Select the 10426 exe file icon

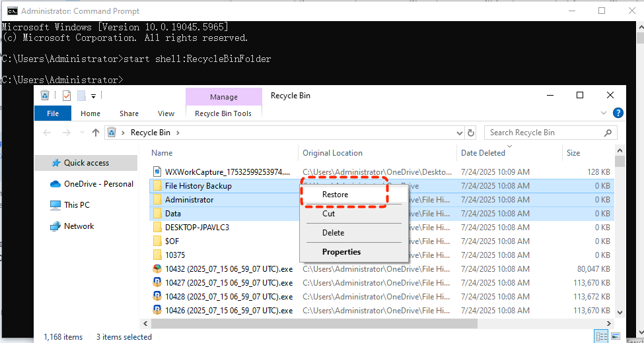tap(157, 311)
